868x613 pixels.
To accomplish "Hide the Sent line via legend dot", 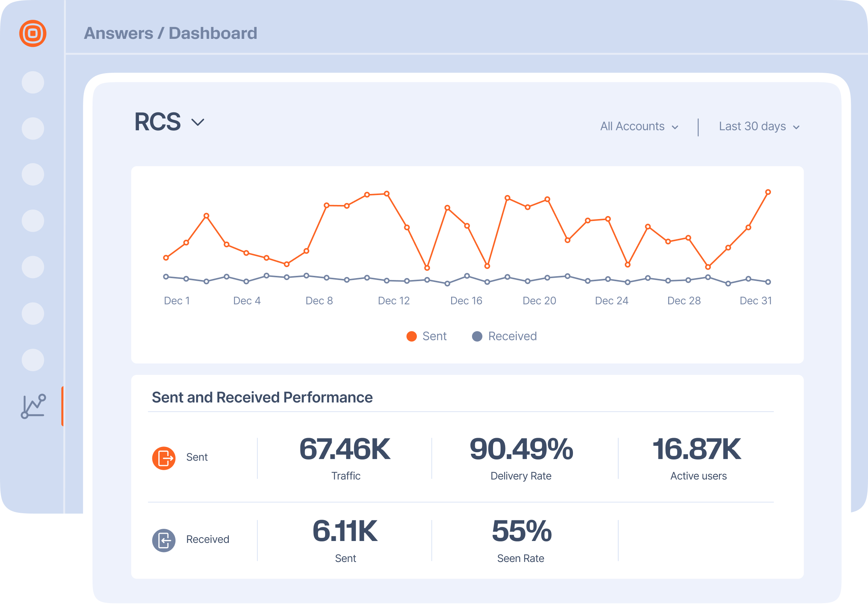I will point(411,336).
